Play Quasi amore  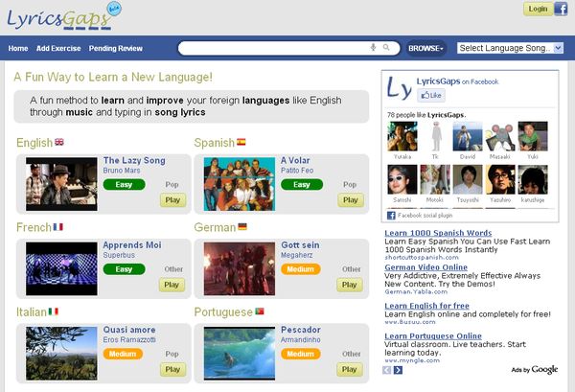click(x=172, y=369)
